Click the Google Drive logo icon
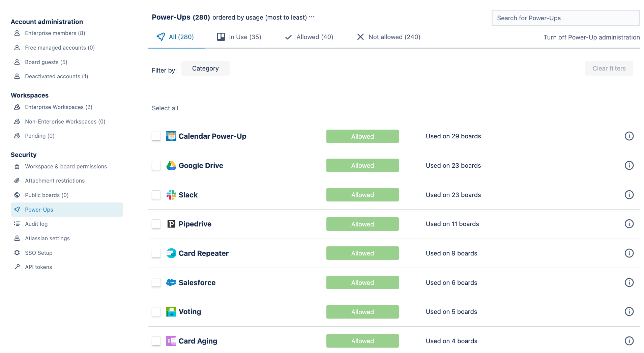Image resolution: width=644 pixels, height=353 pixels. pyautogui.click(x=171, y=166)
